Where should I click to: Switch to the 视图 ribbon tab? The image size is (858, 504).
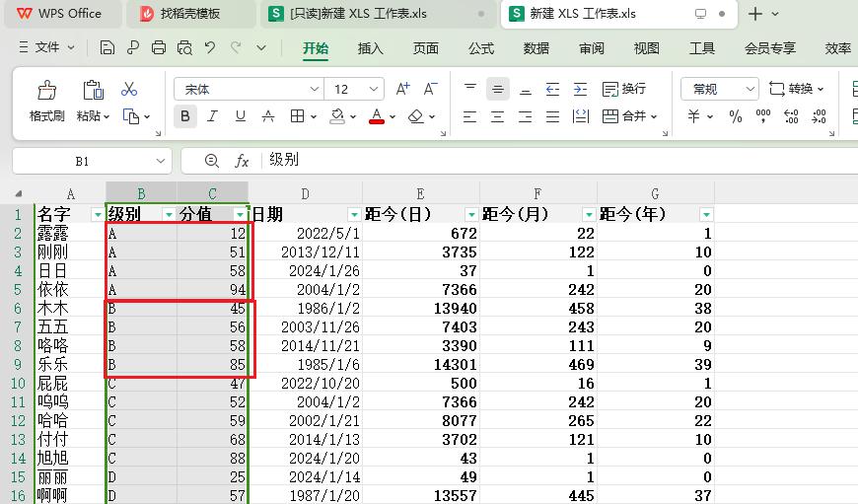(x=647, y=48)
